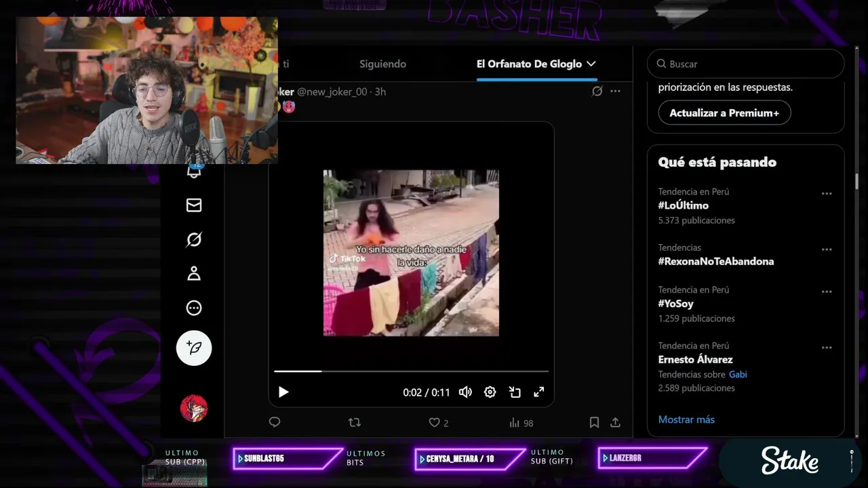Open options menu for Ernesto Álvarez trend
868x488 pixels.
coord(827,348)
